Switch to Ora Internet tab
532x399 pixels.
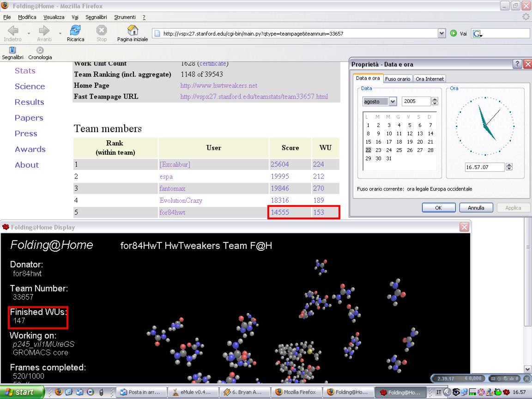(x=429, y=79)
